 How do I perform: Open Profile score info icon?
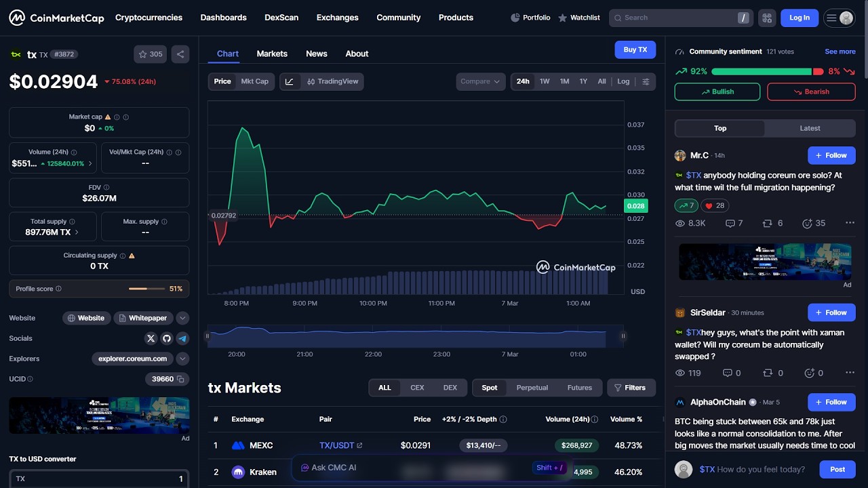click(58, 289)
